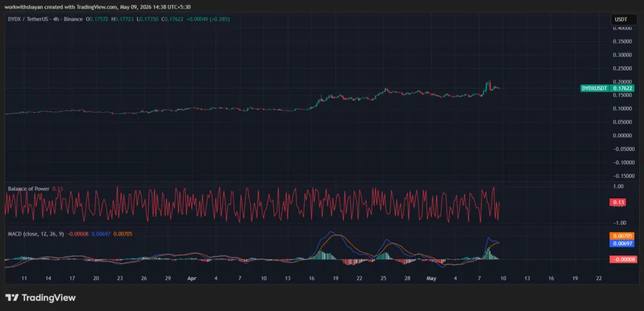
Task: Click the 0.35000 price axis label
Action: coord(623,42)
